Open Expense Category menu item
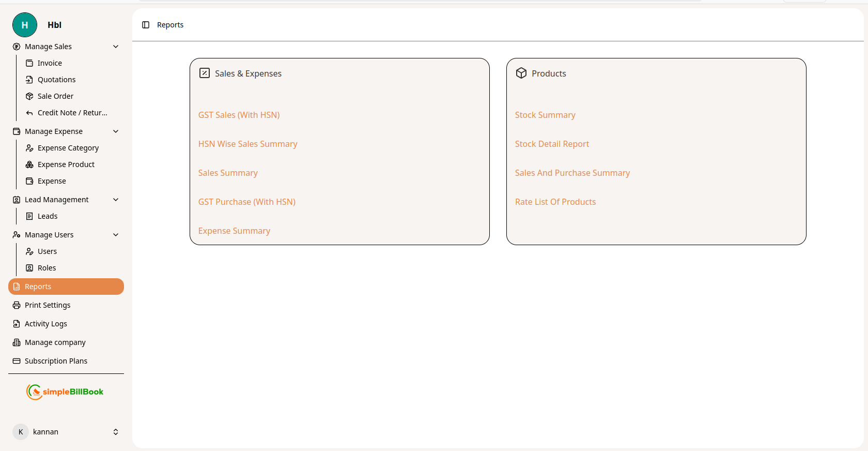 point(68,148)
